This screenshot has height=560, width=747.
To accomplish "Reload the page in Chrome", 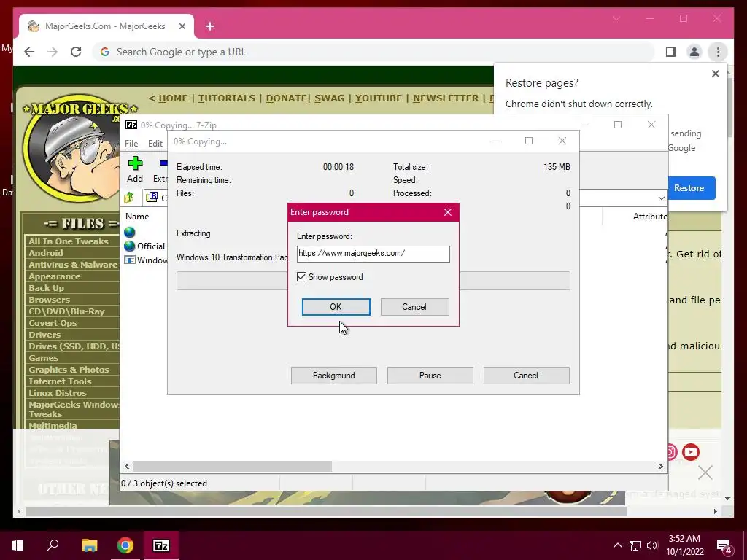I will [x=76, y=52].
